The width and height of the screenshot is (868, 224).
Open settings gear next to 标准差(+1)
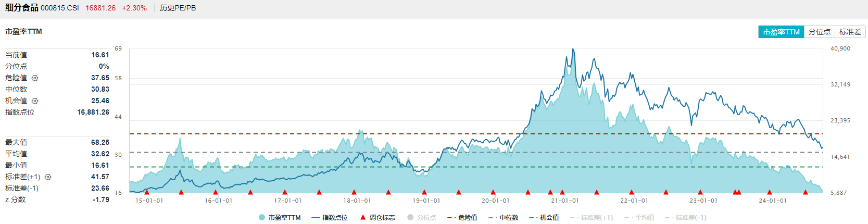48,177
